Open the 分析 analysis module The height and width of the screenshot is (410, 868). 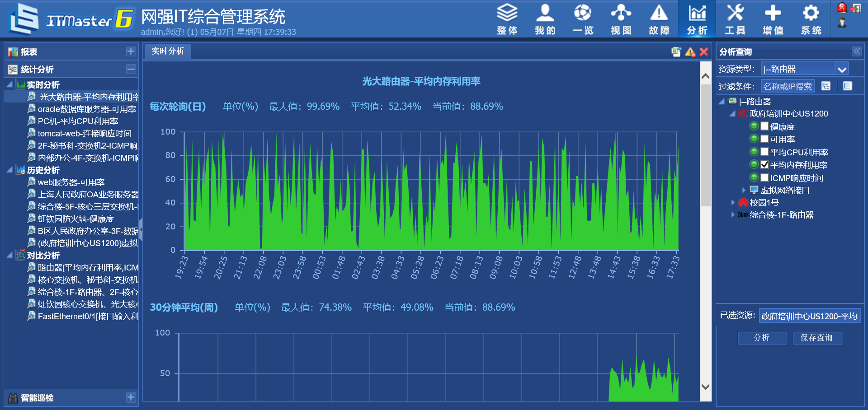[x=697, y=19]
